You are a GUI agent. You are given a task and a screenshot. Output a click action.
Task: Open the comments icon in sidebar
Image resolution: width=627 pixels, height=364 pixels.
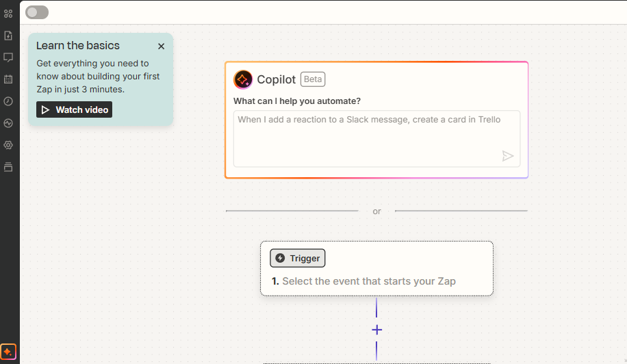click(8, 57)
